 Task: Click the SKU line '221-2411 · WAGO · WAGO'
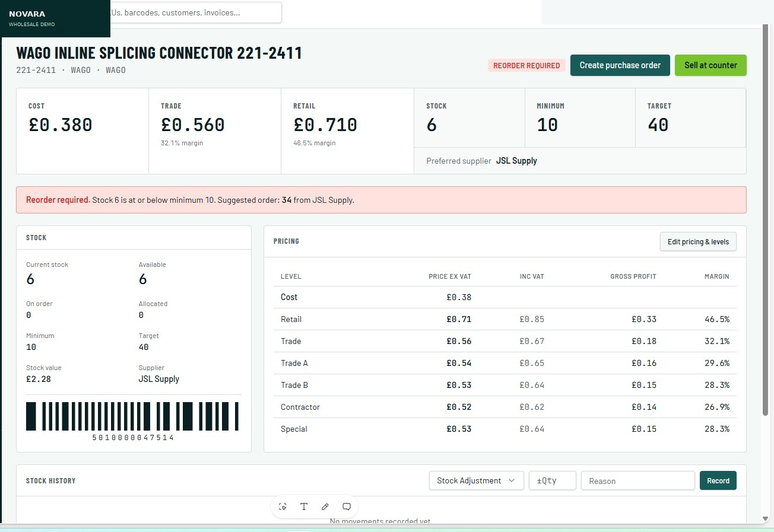[71, 70]
